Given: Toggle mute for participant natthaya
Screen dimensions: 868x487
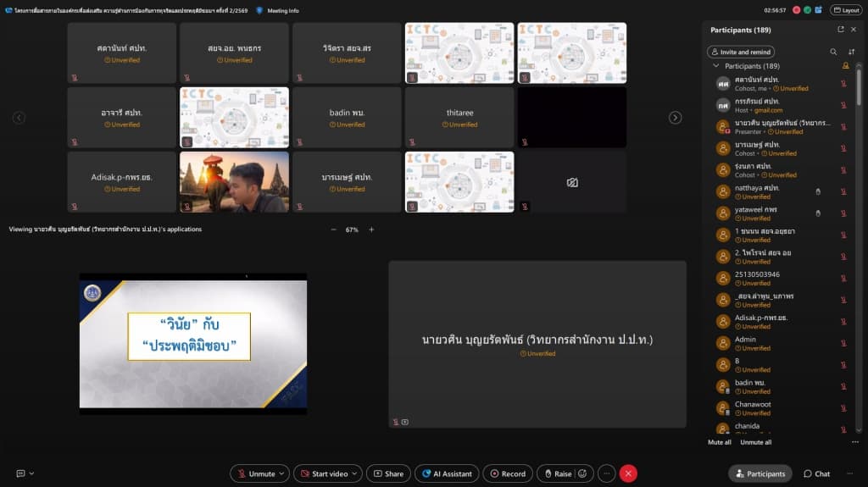Looking at the screenshot, I should [843, 192].
